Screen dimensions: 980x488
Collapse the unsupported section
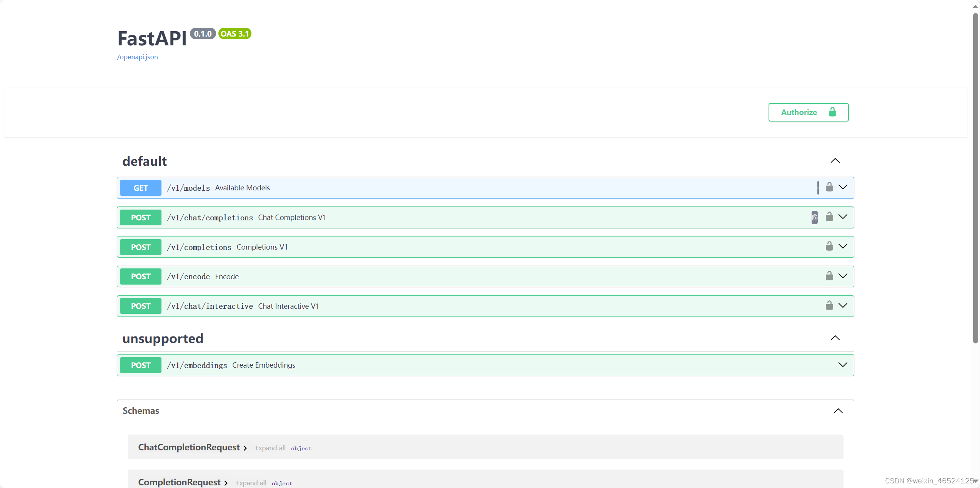(835, 338)
